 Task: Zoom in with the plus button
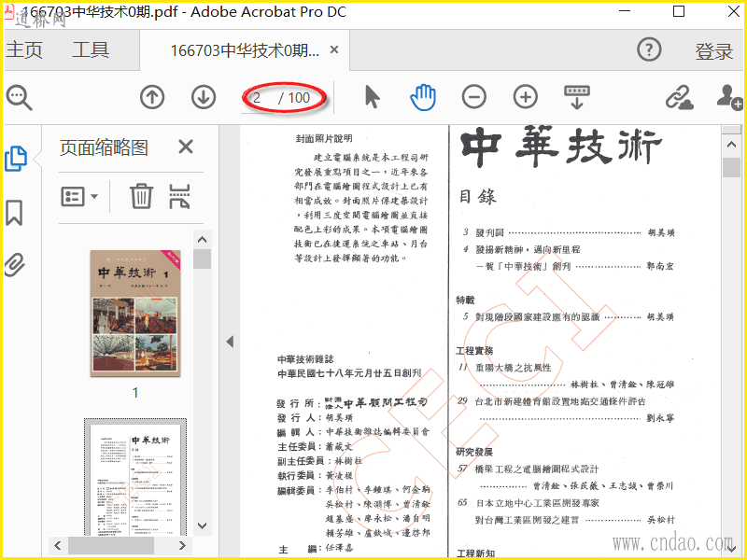(526, 97)
